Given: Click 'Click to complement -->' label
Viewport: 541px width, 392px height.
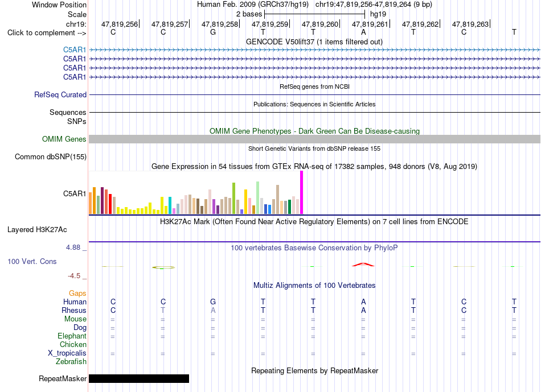Looking at the screenshot, I should [x=47, y=33].
